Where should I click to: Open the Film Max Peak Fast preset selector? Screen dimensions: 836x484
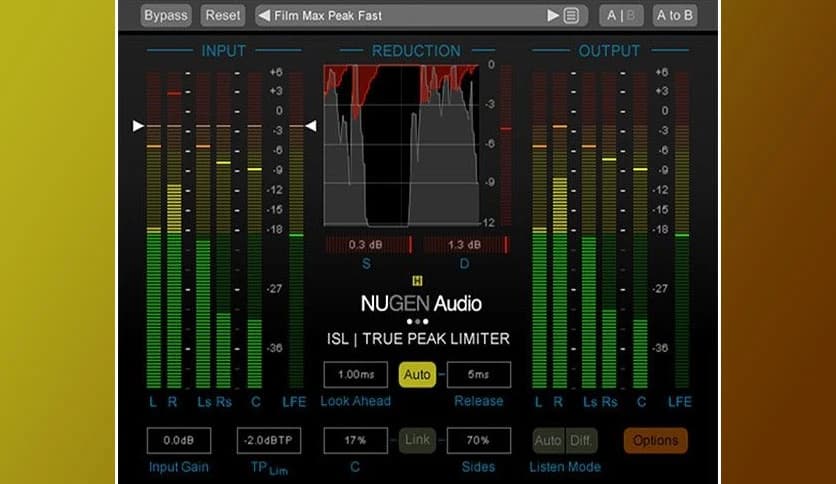pos(421,15)
